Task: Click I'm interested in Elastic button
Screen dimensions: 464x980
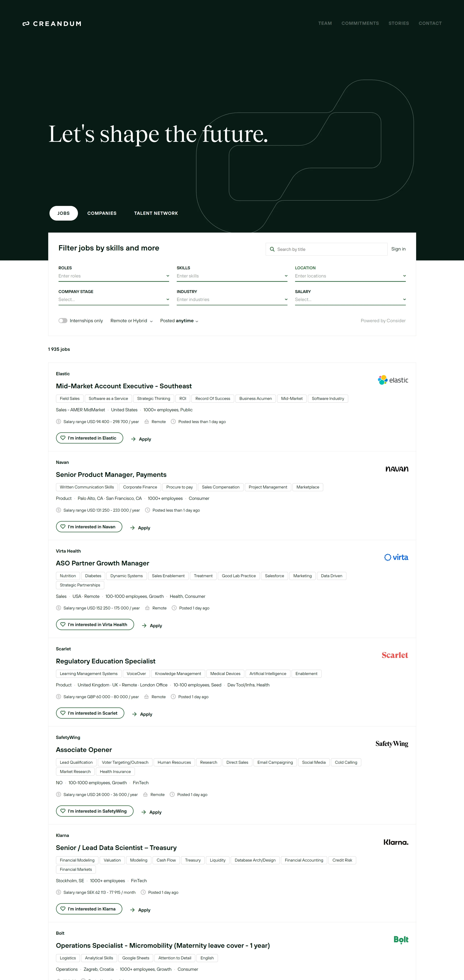Action: pyautogui.click(x=90, y=438)
